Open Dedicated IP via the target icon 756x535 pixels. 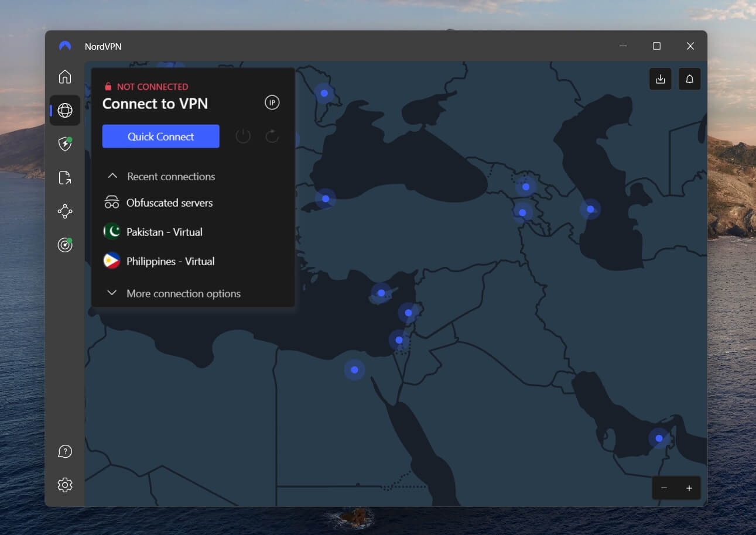tap(65, 245)
